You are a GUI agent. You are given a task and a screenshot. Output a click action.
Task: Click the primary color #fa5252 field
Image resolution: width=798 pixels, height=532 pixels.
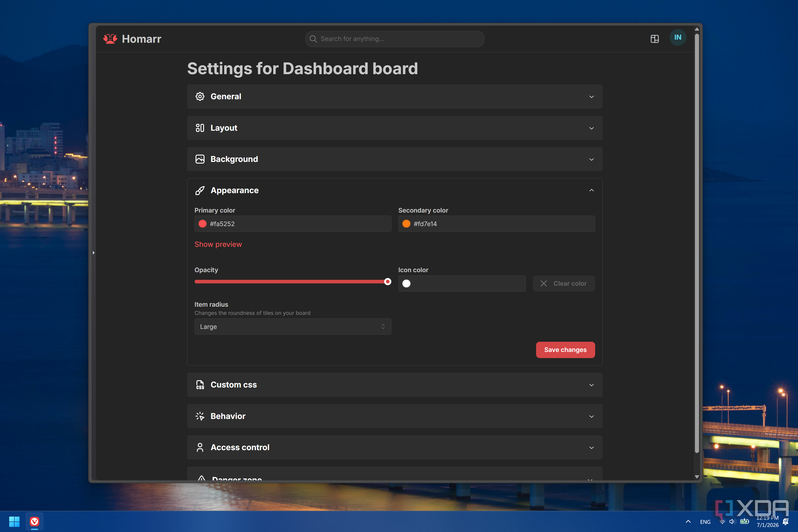[292, 224]
